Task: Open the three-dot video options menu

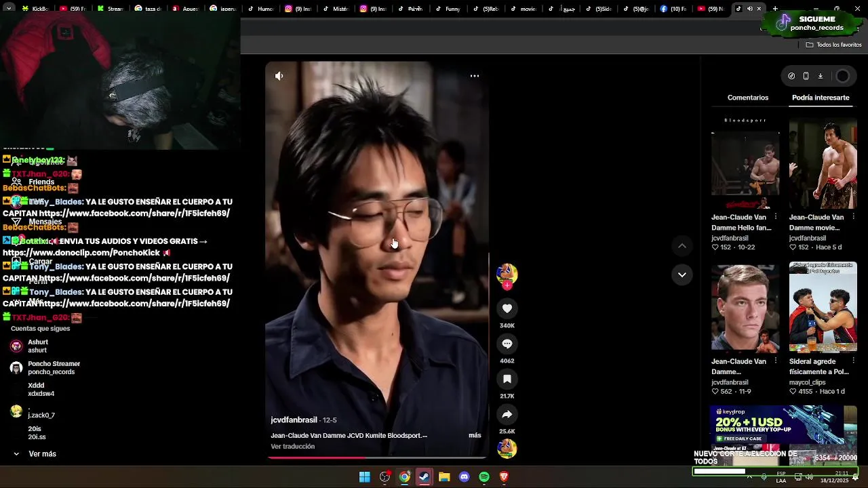Action: tap(475, 76)
